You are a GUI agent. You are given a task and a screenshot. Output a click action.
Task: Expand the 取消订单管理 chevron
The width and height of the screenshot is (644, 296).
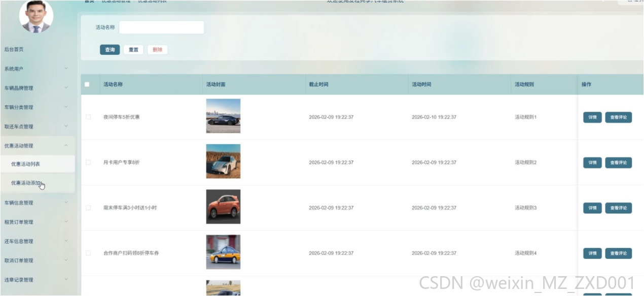click(66, 260)
